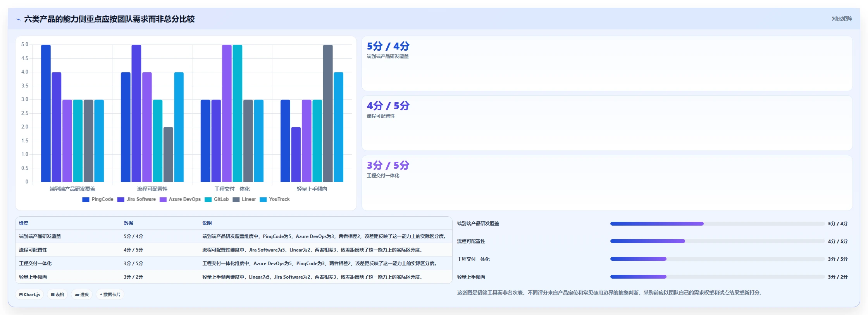Open the 4分 / 5分 data card
This screenshot has width=868, height=315.
[x=607, y=123]
